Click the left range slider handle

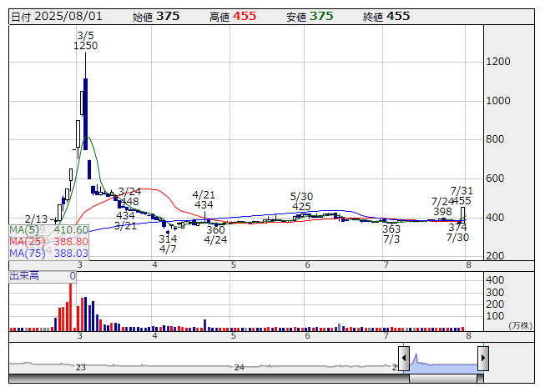click(404, 359)
